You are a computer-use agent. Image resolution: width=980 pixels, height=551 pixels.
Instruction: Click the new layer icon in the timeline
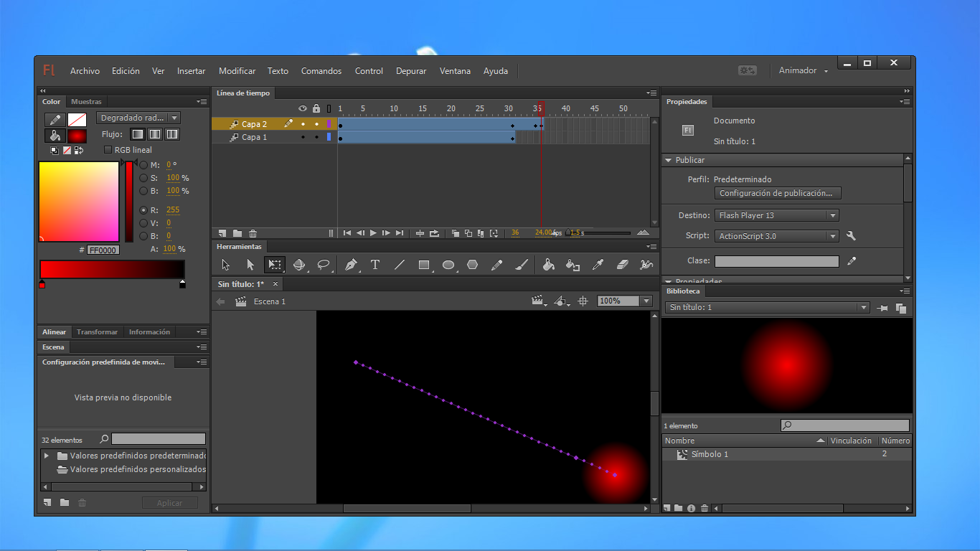coord(221,233)
